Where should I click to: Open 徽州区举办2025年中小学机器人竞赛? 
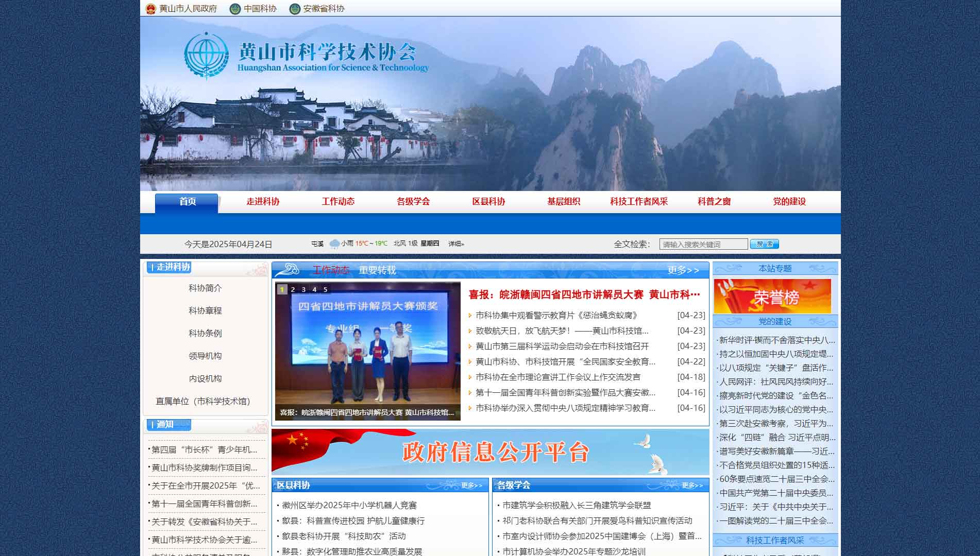[349, 506]
